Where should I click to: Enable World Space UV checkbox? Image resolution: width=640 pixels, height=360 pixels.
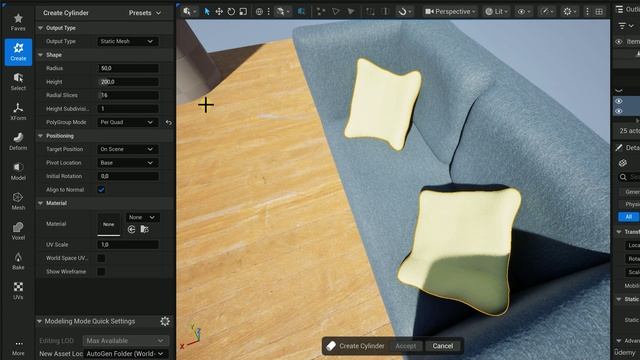click(x=101, y=258)
